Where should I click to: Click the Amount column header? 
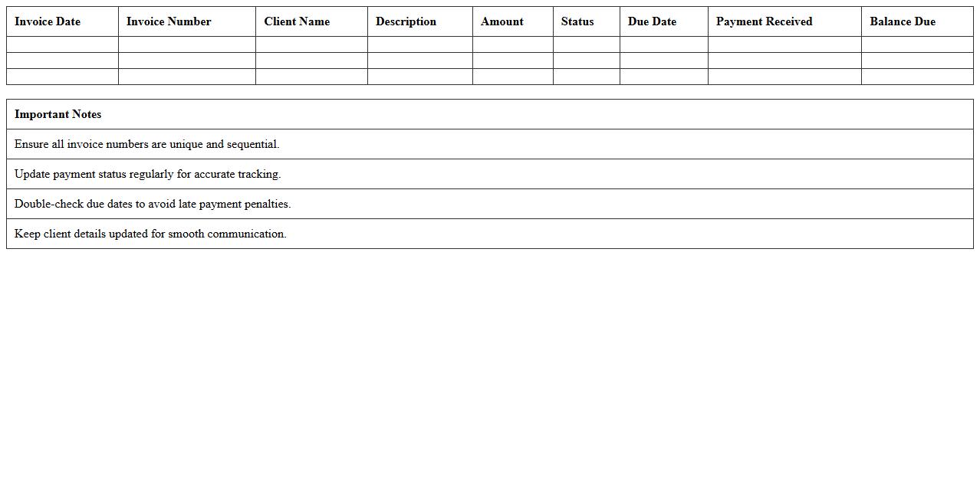click(x=502, y=21)
